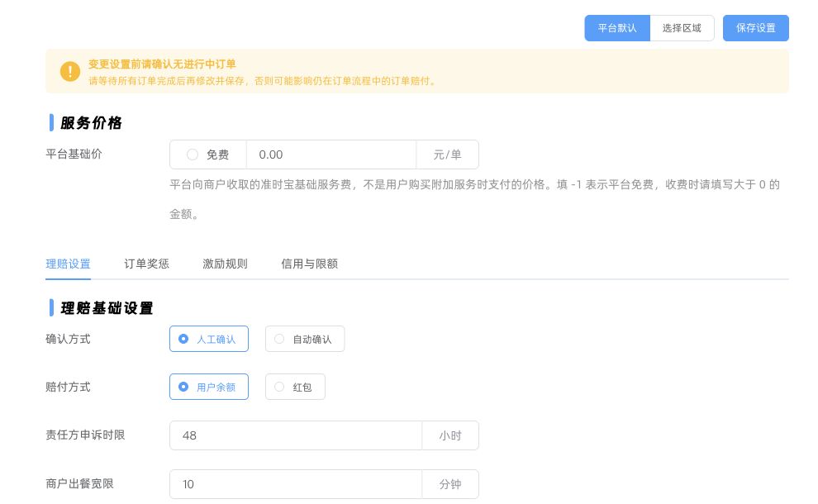Viewport: 818px width, 504px height.
Task: Select the 平台默认 button
Action: pos(617,28)
